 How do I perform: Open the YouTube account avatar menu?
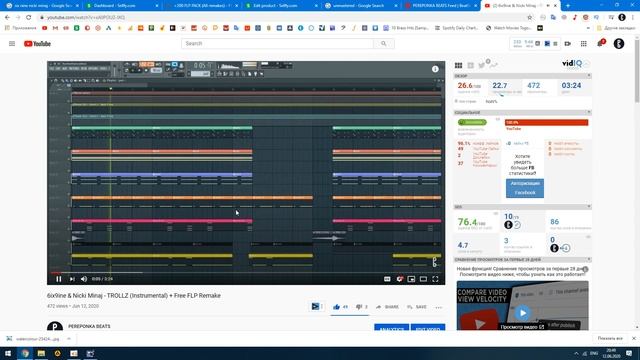click(619, 44)
